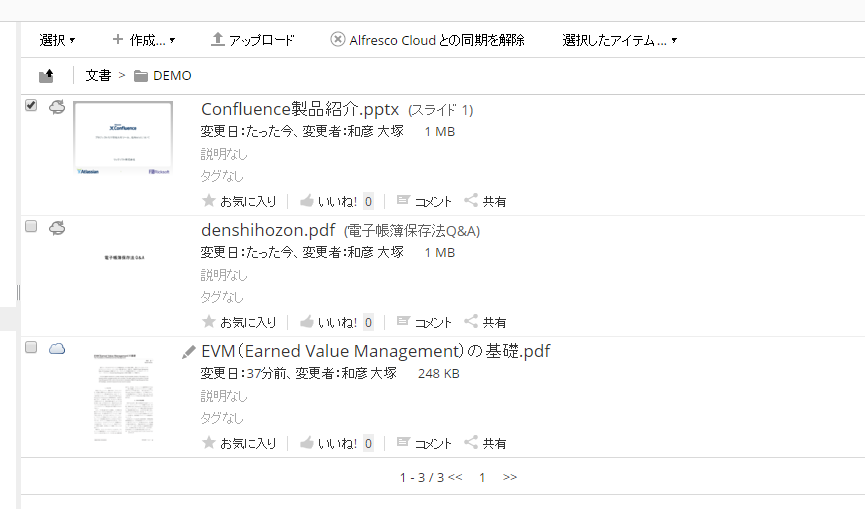
Task: Click the pencil edit icon beside EVM file name
Action: [x=189, y=352]
